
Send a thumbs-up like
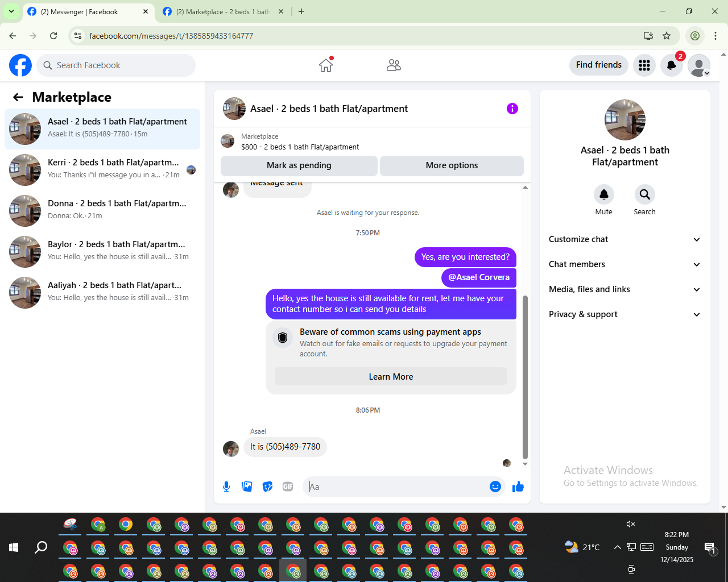coord(518,487)
